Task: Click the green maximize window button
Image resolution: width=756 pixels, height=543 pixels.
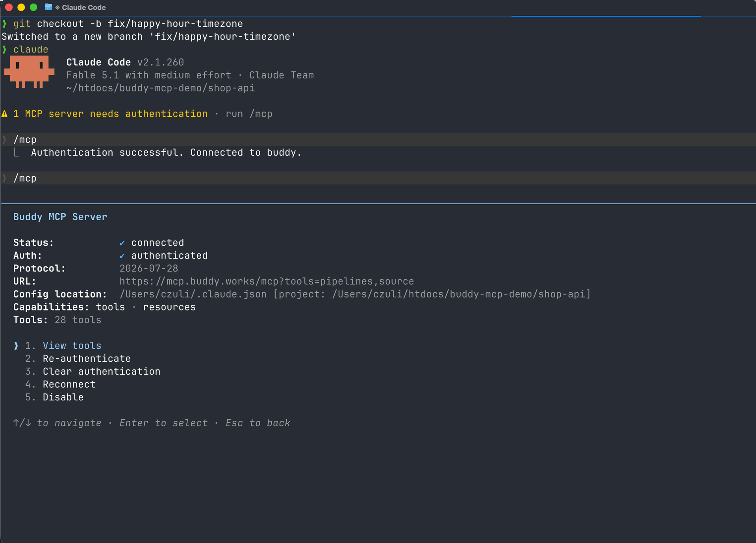Action: point(33,7)
